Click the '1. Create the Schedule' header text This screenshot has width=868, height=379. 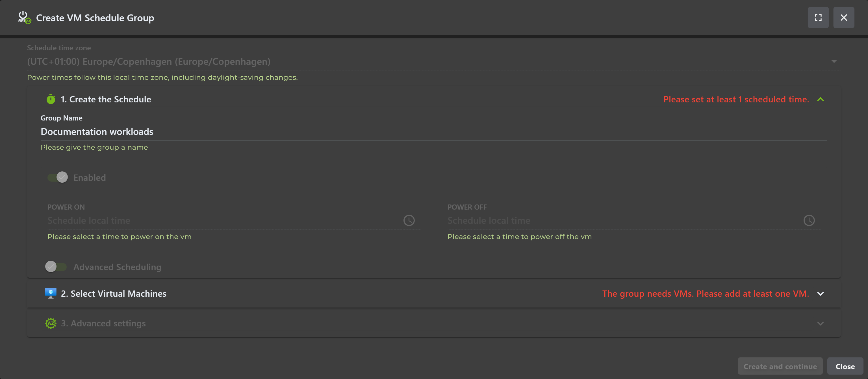click(106, 100)
